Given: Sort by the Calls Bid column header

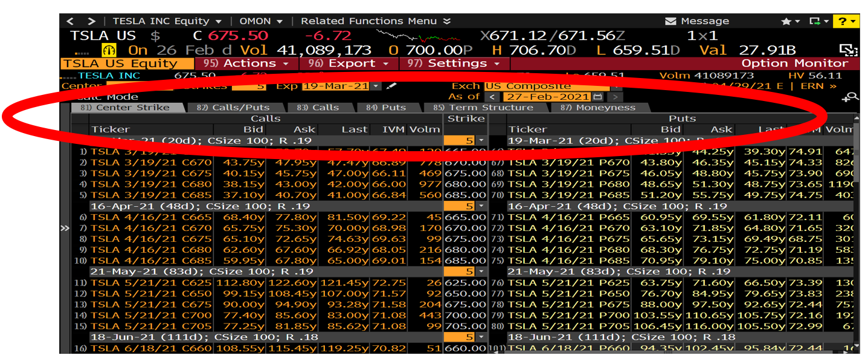Looking at the screenshot, I should tap(240, 129).
